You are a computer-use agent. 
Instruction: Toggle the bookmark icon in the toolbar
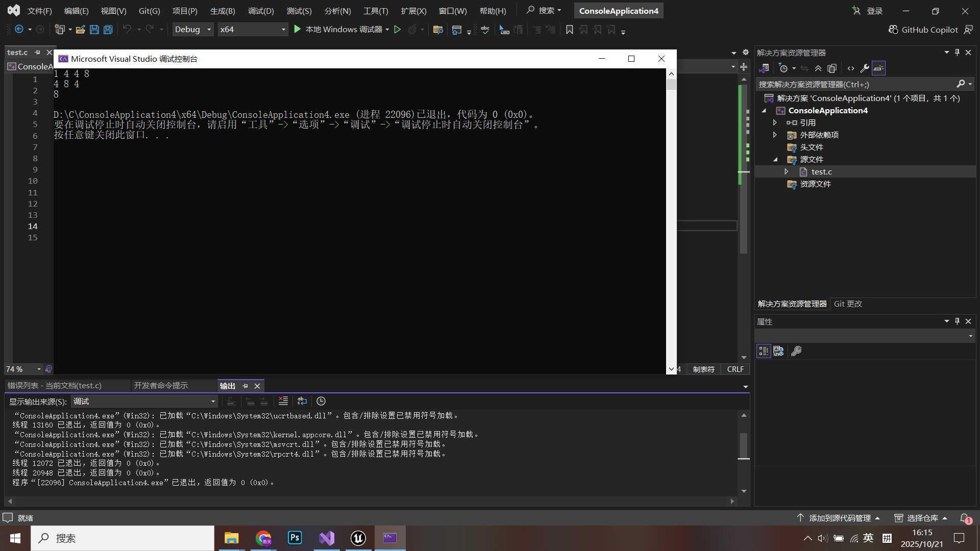point(570,30)
